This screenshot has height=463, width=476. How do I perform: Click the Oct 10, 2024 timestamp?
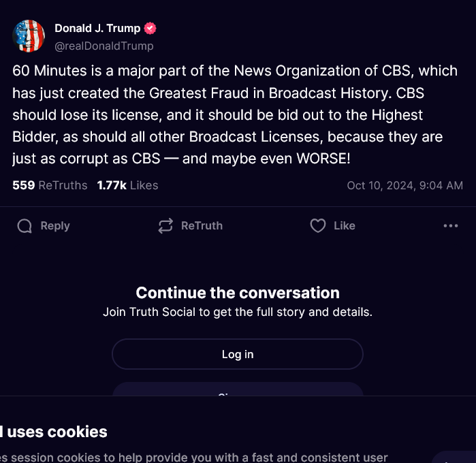pos(404,185)
